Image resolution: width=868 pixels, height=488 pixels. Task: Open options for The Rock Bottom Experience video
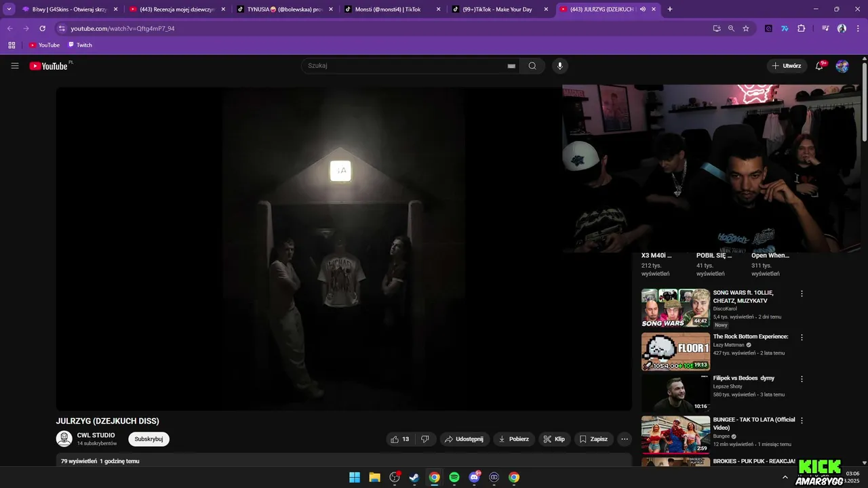coord(802,337)
